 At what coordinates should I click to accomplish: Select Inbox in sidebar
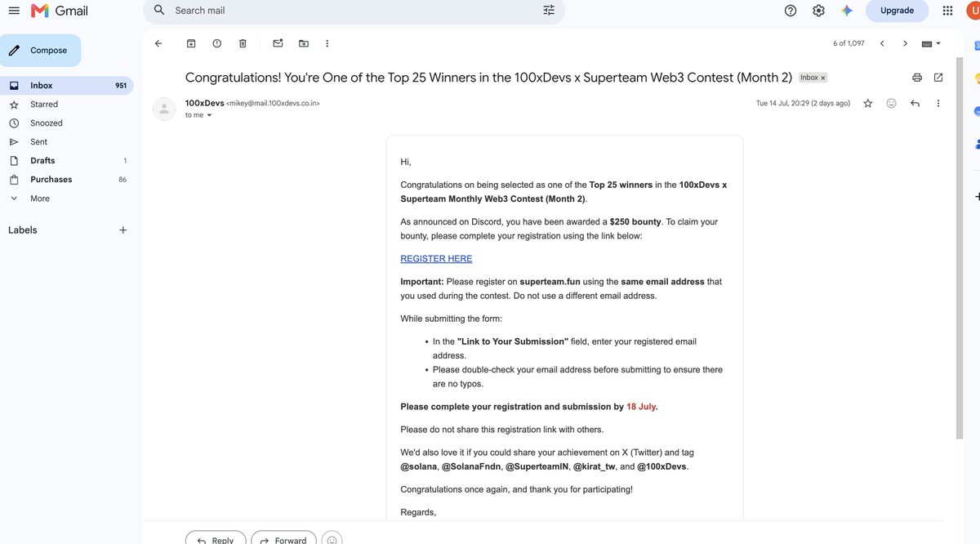[67, 86]
